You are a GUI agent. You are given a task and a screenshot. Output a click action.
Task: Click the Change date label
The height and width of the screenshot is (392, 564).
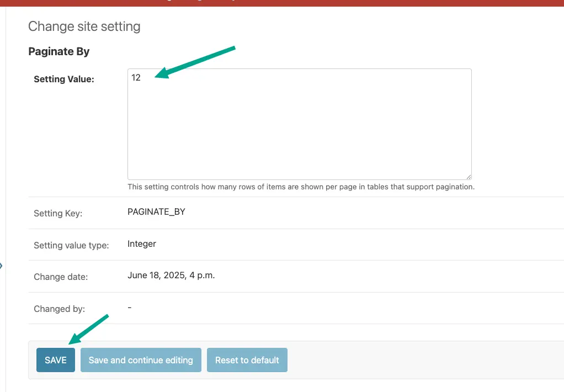pyautogui.click(x=61, y=277)
